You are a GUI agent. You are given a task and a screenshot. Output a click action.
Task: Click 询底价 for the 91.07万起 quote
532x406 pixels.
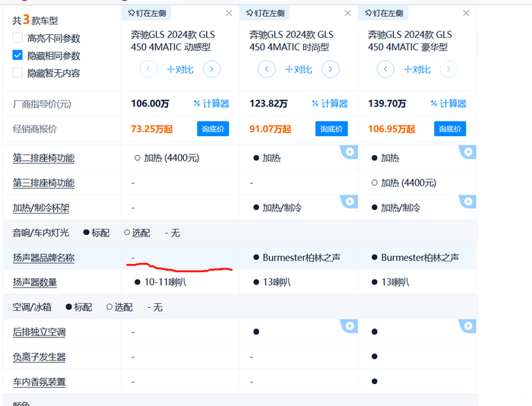point(331,128)
